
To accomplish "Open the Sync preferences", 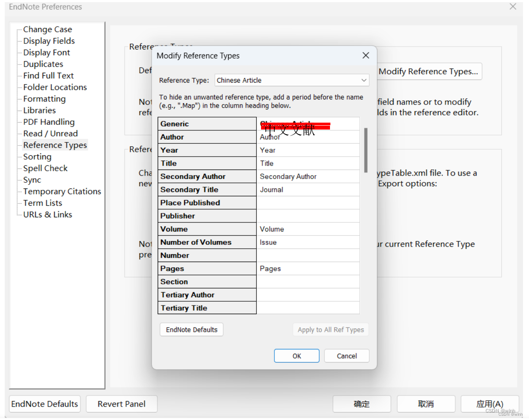I will point(32,180).
